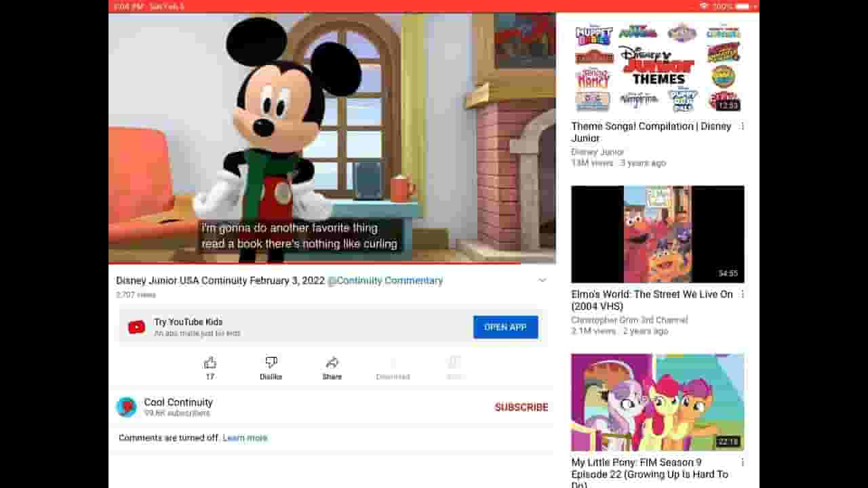Open Disney Junior Themes thumbnail
The image size is (868, 488).
(658, 66)
